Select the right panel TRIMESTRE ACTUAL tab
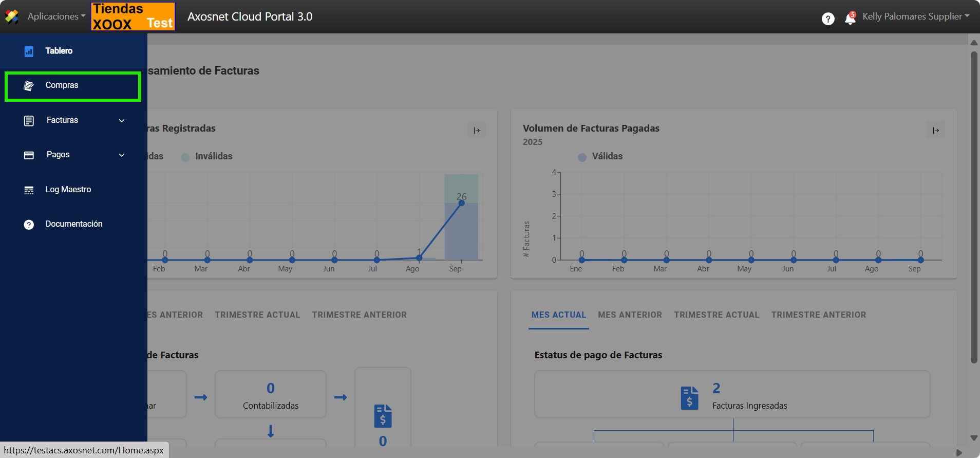This screenshot has width=980, height=458. click(716, 315)
